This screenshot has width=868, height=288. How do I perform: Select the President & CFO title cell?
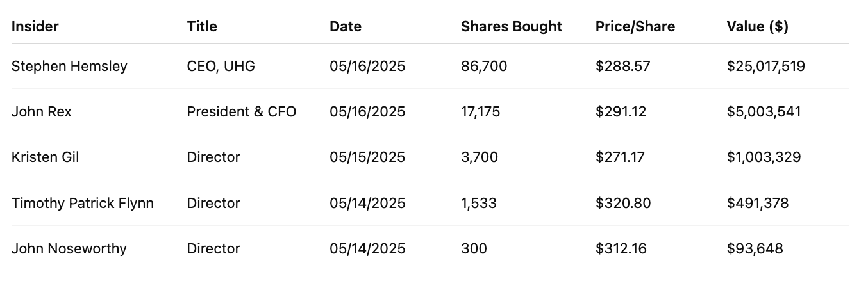point(242,112)
